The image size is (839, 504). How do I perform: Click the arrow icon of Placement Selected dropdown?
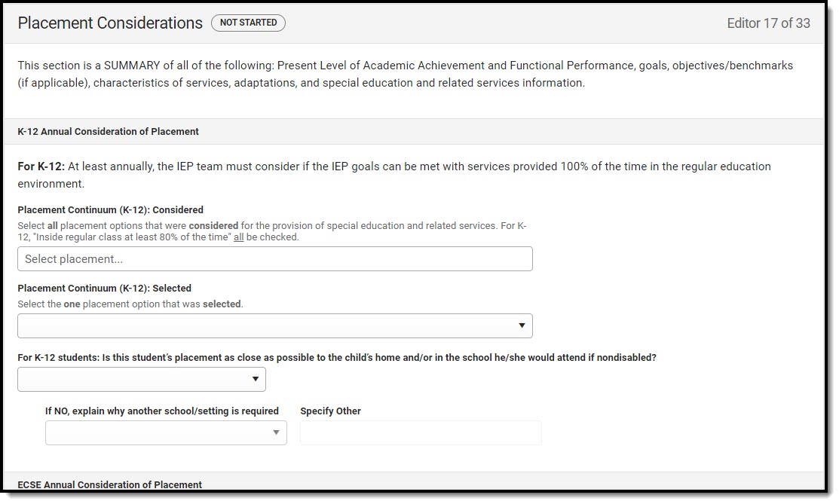click(x=521, y=325)
